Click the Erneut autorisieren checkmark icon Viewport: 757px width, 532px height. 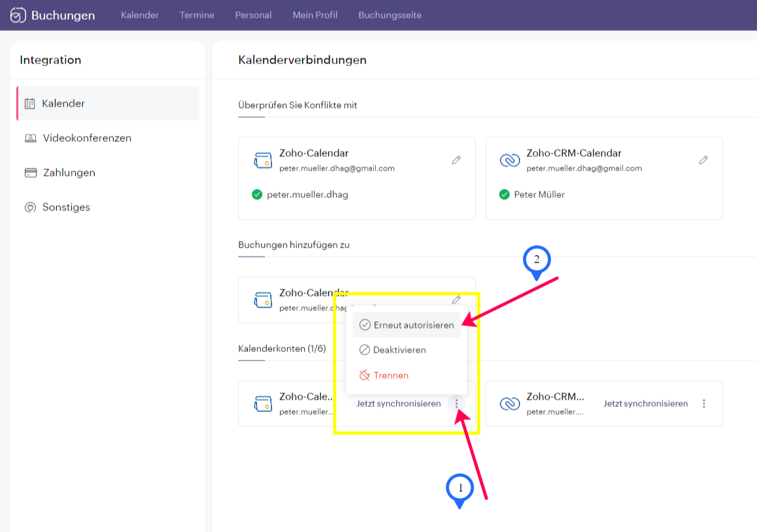[365, 325]
